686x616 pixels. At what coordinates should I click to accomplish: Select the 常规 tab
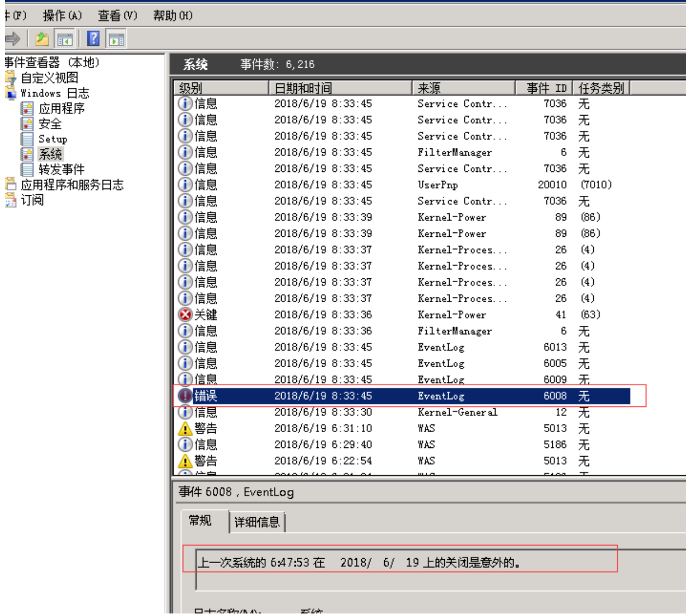[x=200, y=521]
